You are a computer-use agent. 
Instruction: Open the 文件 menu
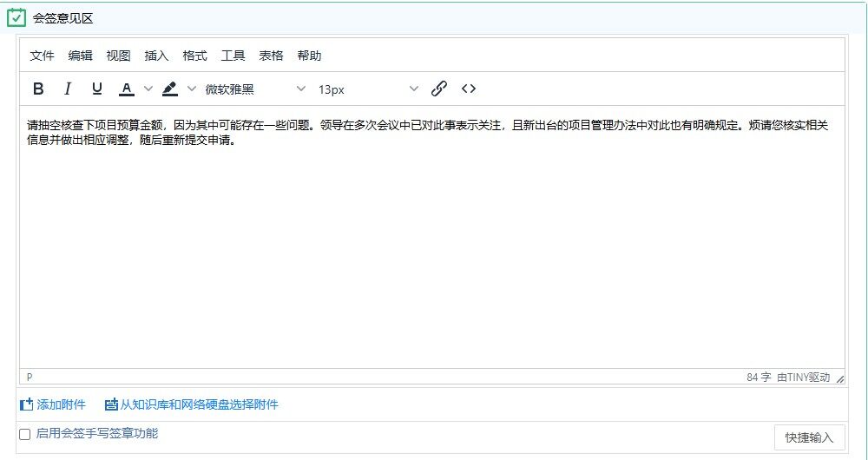42,56
